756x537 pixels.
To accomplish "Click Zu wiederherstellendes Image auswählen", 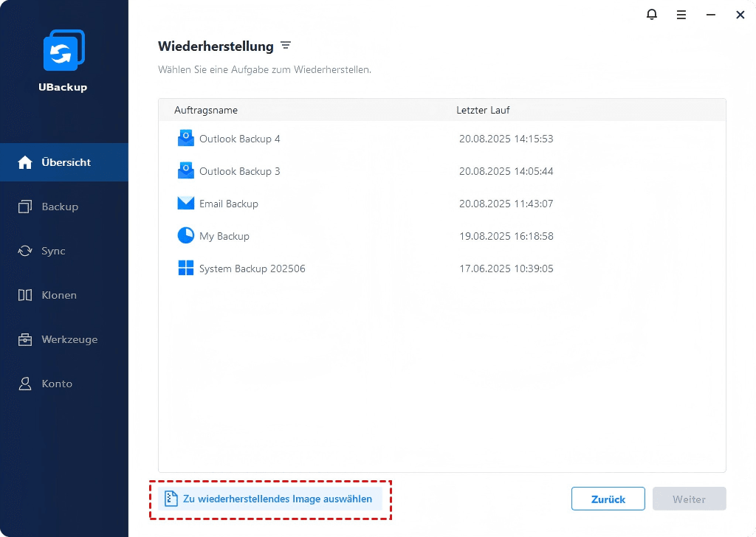I will pos(270,499).
